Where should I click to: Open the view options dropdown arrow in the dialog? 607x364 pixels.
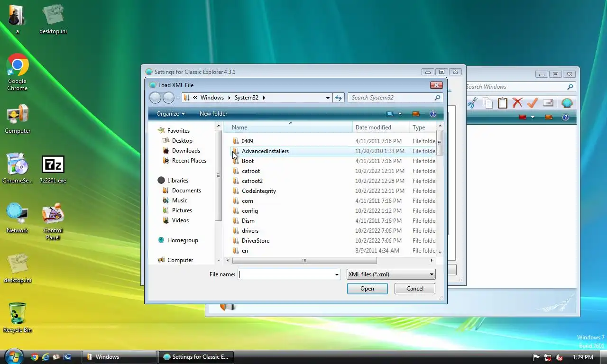tap(400, 114)
